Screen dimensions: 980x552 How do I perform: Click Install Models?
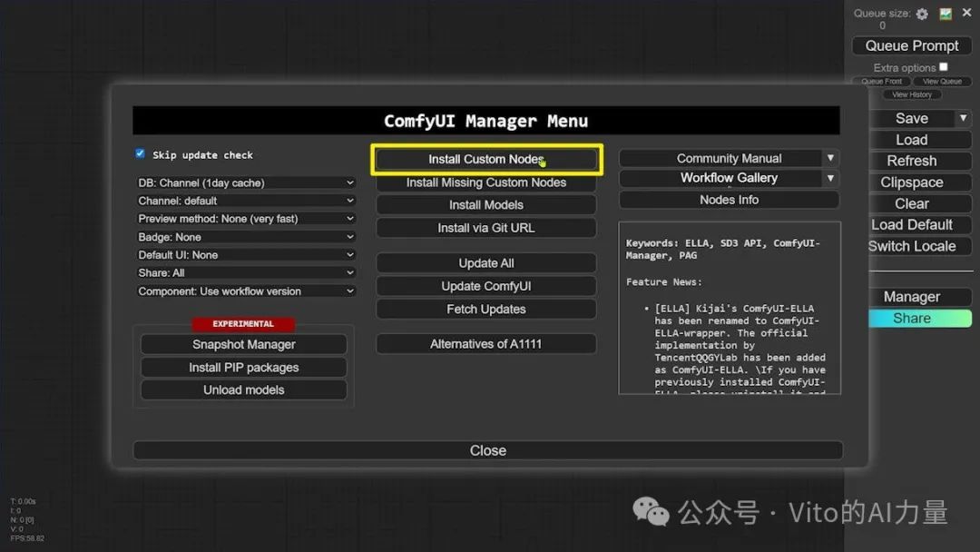pos(486,205)
